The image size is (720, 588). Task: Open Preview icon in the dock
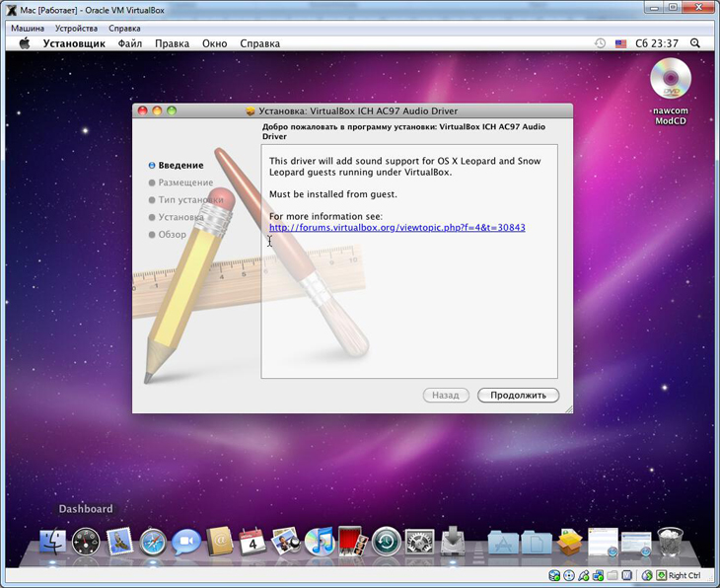coord(286,542)
